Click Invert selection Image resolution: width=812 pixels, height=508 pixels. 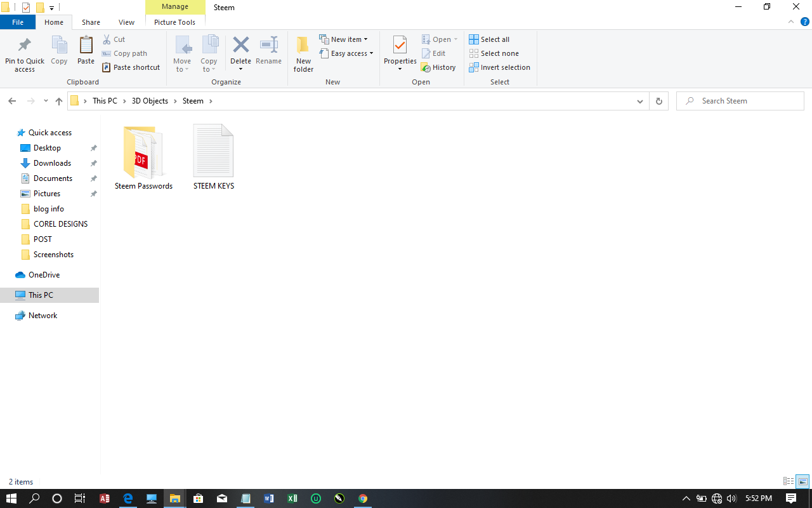500,67
